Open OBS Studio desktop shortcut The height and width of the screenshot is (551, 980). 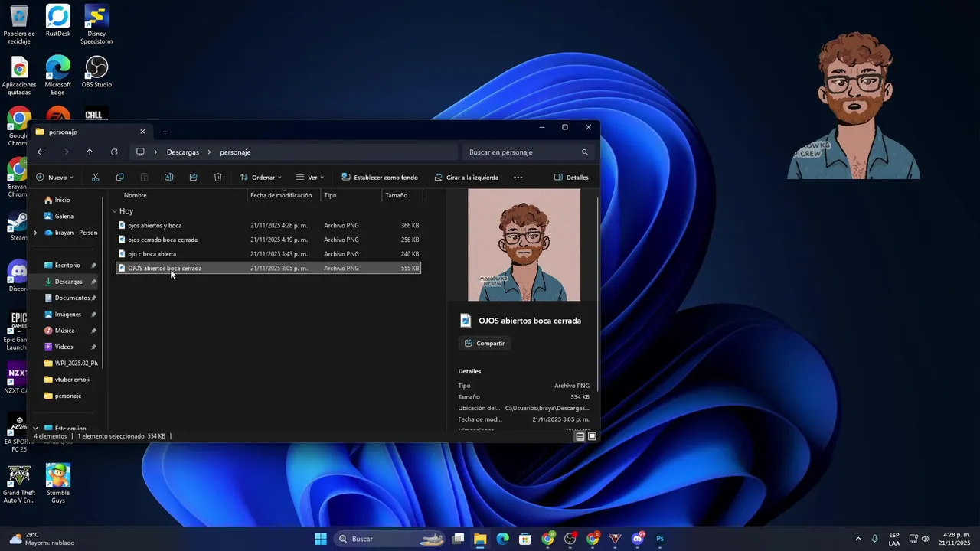(96, 72)
